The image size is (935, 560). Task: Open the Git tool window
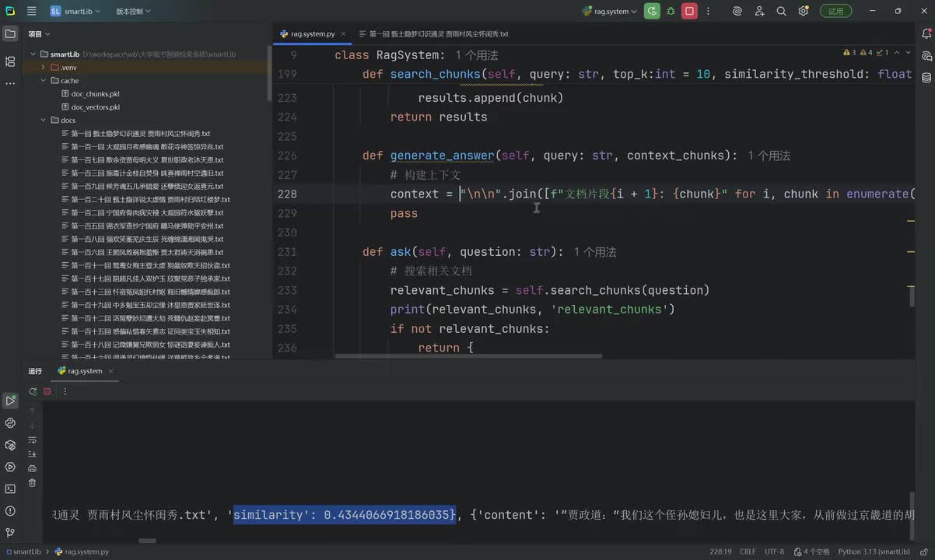(x=10, y=533)
